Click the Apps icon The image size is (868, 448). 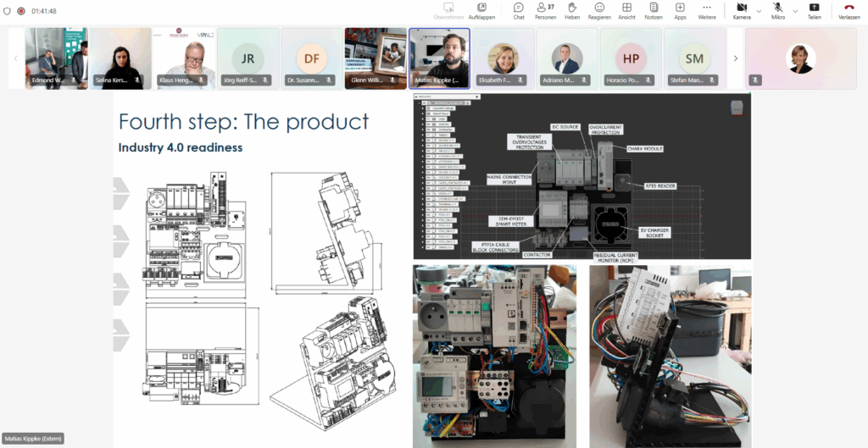click(680, 10)
